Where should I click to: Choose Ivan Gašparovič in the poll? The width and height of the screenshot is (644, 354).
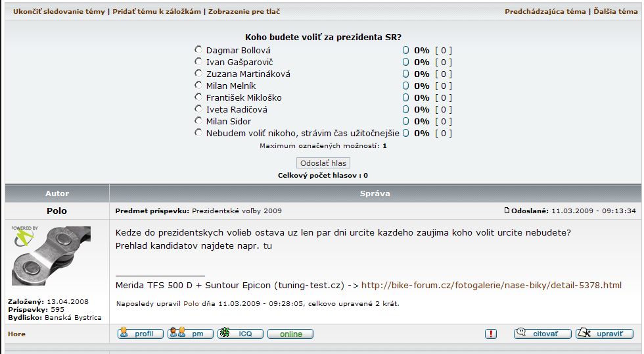(198, 62)
